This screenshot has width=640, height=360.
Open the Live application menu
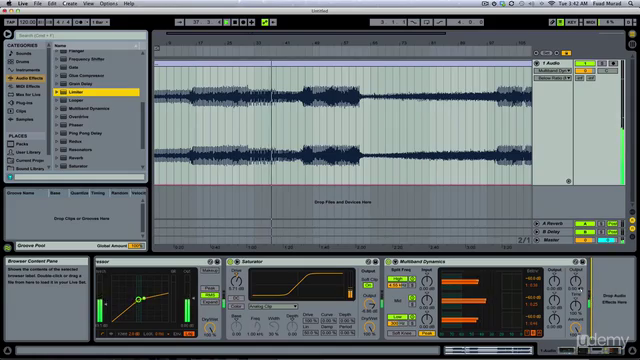tap(22, 3)
